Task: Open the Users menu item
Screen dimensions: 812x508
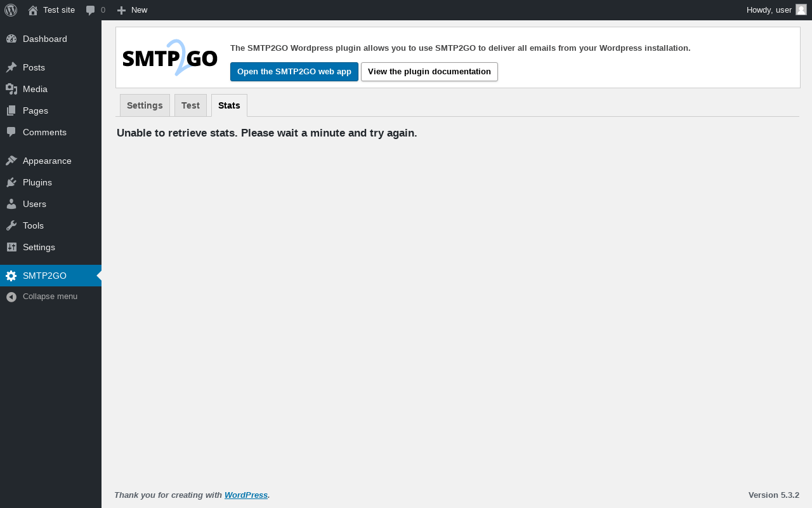Action: (51, 204)
